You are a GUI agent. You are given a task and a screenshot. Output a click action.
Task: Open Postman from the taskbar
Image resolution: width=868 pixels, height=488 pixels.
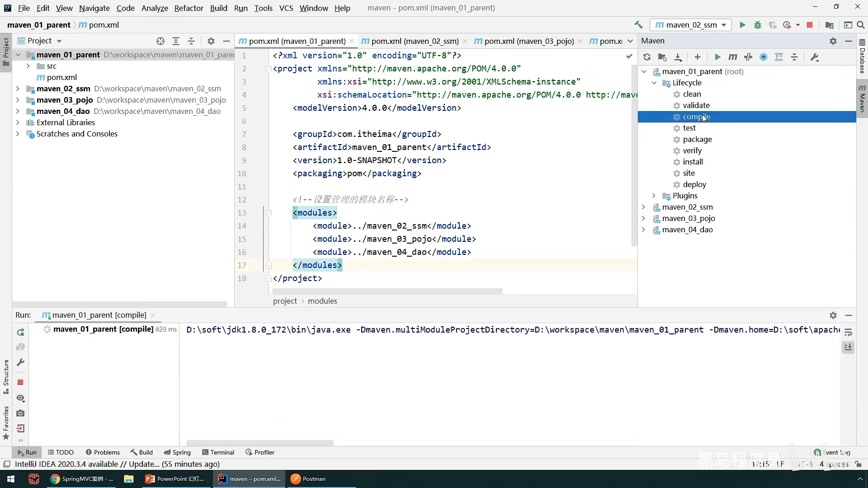click(x=308, y=479)
